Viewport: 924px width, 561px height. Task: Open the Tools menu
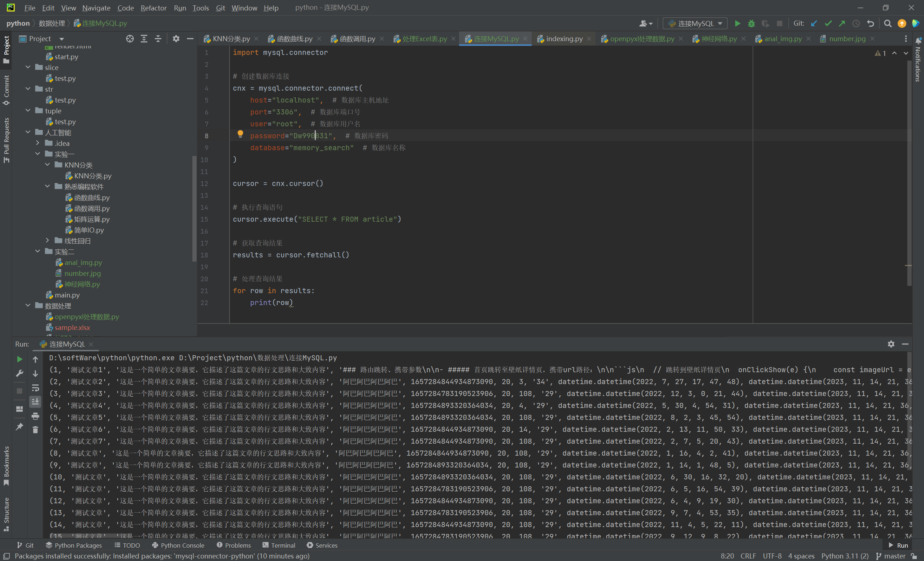pos(201,8)
